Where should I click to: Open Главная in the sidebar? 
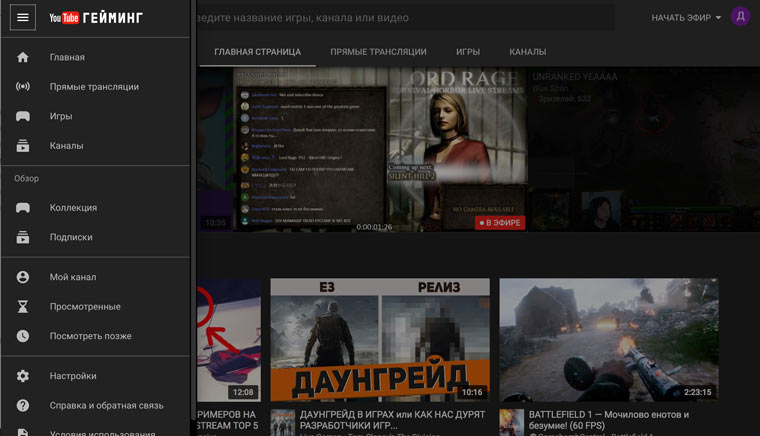coord(67,57)
